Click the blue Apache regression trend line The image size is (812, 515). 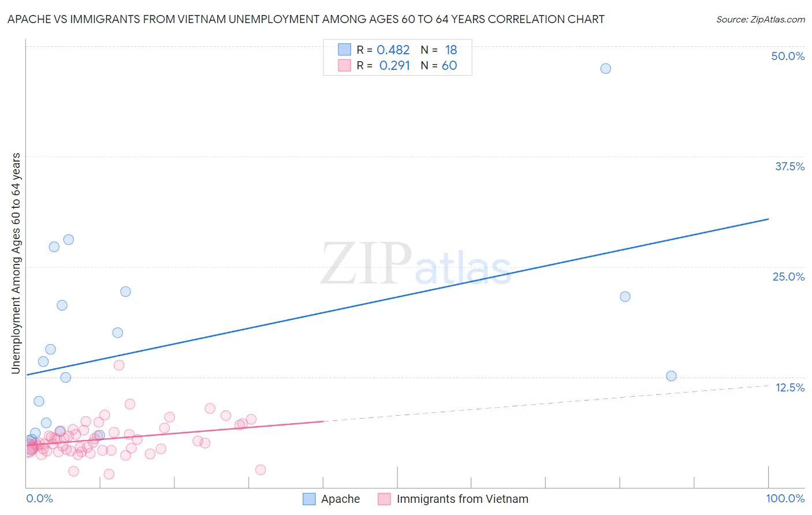pyautogui.click(x=397, y=297)
